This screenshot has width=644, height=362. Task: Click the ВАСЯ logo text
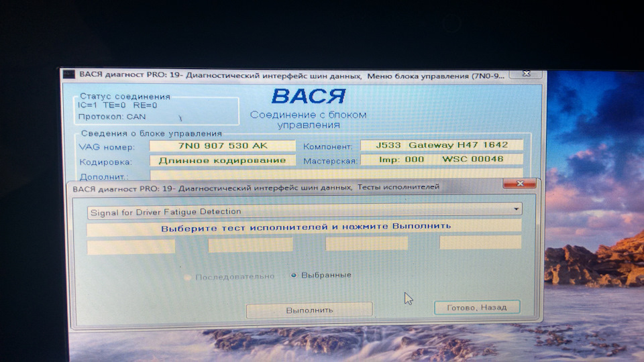pos(309,96)
